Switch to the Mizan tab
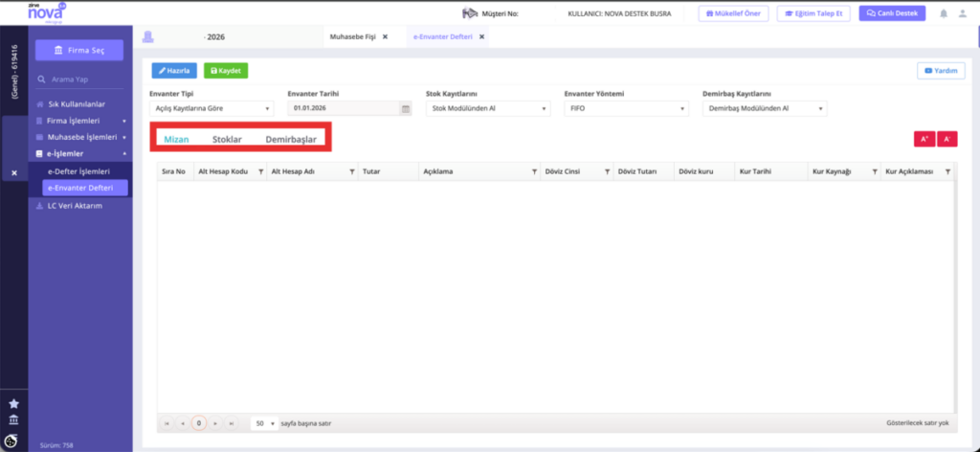 [176, 140]
